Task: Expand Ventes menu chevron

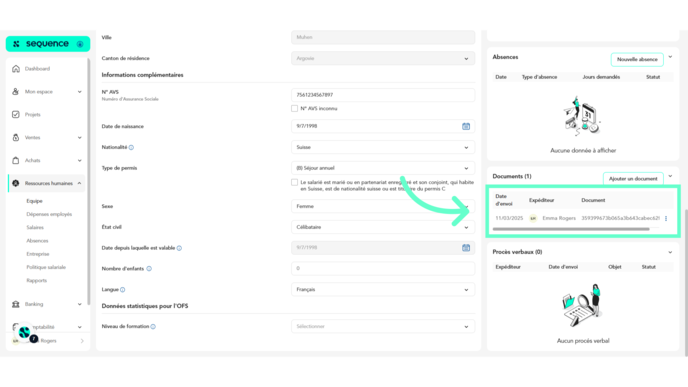Action: [x=79, y=137]
